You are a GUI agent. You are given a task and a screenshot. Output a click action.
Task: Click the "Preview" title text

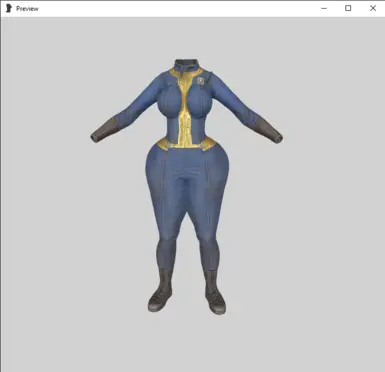tap(27, 9)
